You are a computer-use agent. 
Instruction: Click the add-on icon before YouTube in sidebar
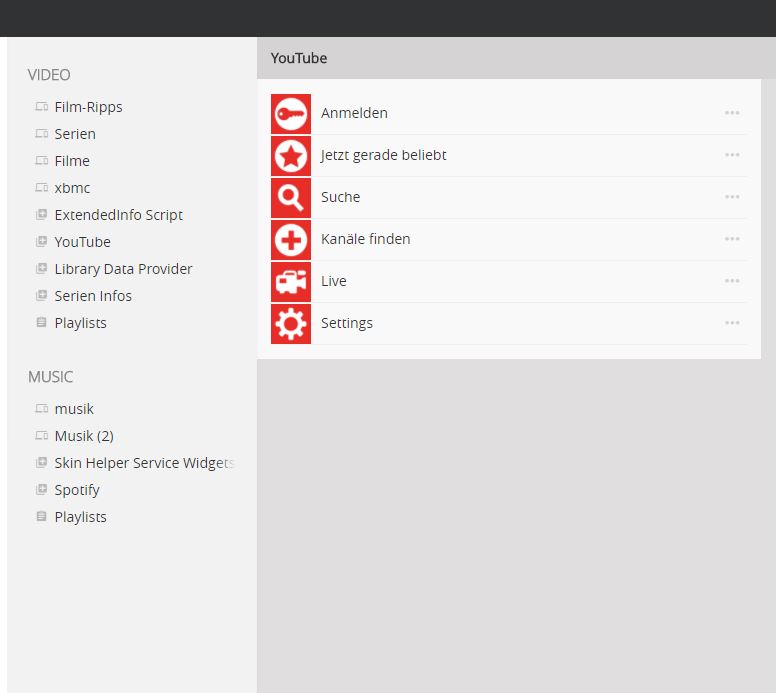click(x=42, y=241)
